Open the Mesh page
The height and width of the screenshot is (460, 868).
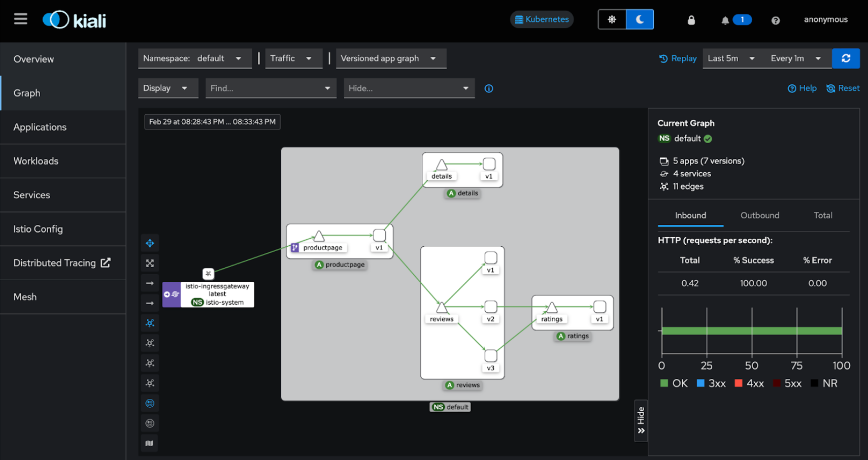pos(63,297)
